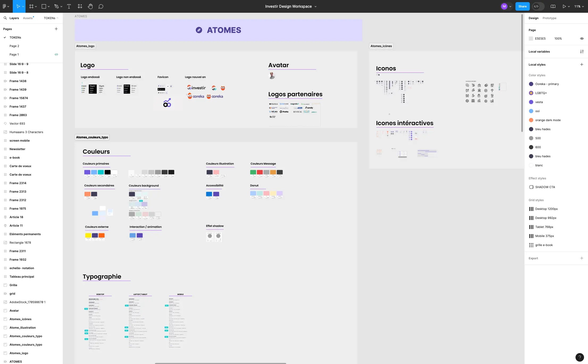Screen dimensions: 588x364
Task: Select the Comment tool
Action: tap(101, 6)
